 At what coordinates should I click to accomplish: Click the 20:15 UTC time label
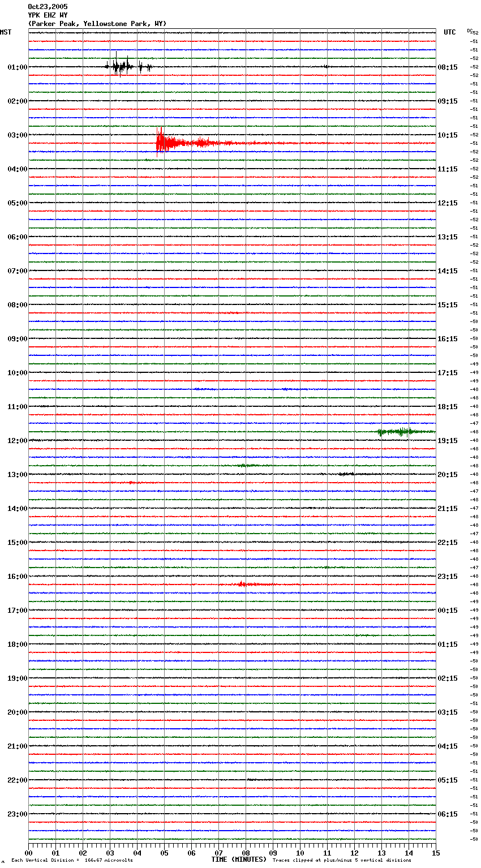[448, 475]
